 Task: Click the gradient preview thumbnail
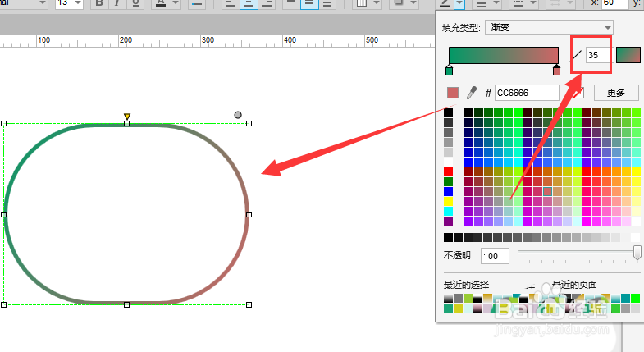click(628, 55)
